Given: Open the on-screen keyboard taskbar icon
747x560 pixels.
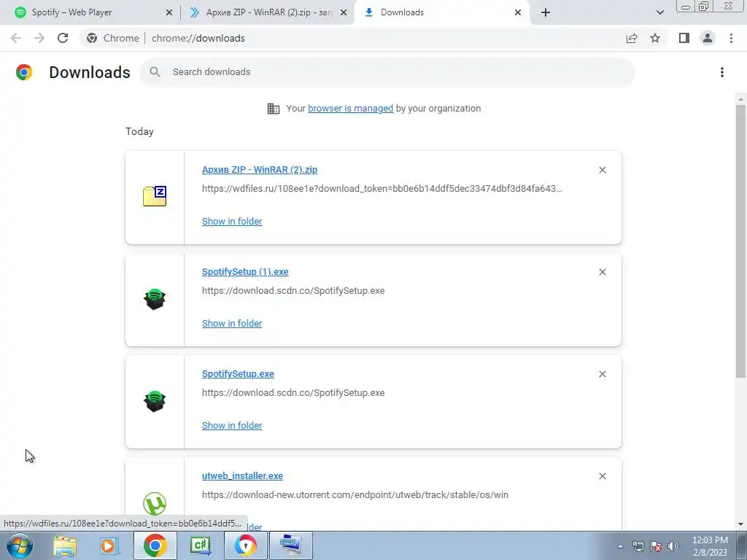Looking at the screenshot, I should [291, 545].
